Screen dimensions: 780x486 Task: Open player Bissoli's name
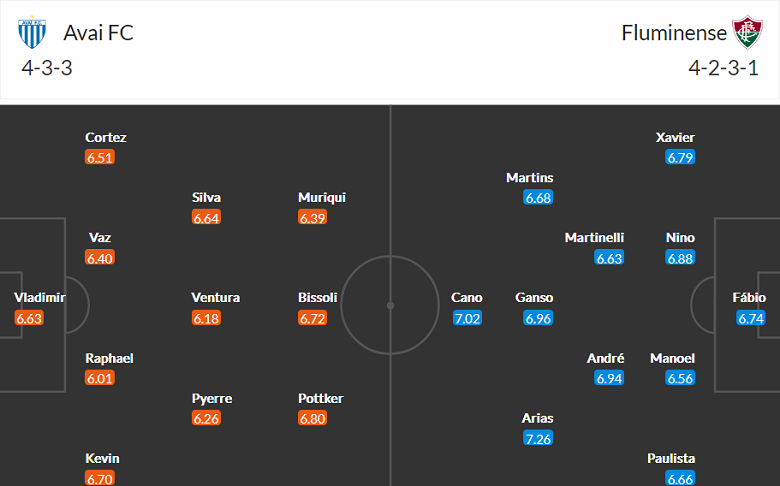(318, 298)
